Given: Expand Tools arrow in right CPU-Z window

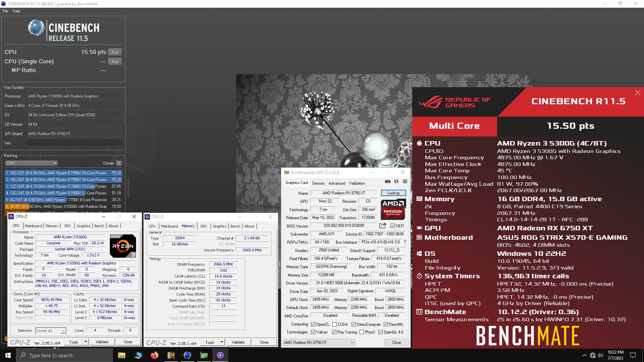Looking at the screenshot, I should point(222,342).
